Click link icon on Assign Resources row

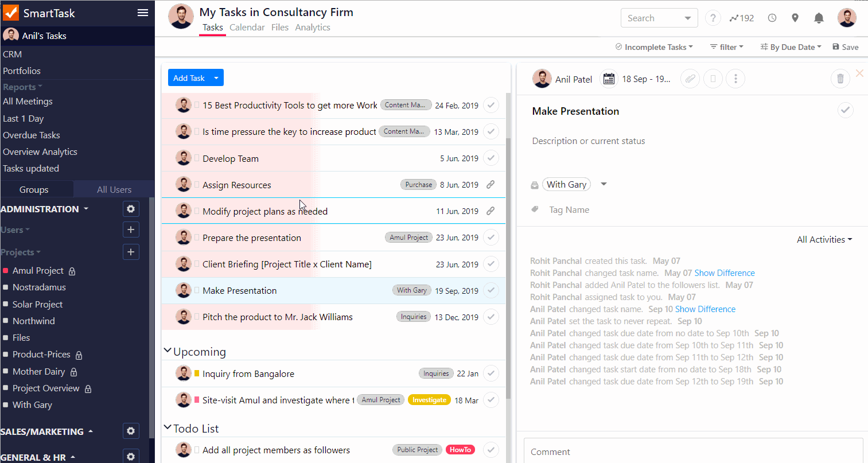491,185
